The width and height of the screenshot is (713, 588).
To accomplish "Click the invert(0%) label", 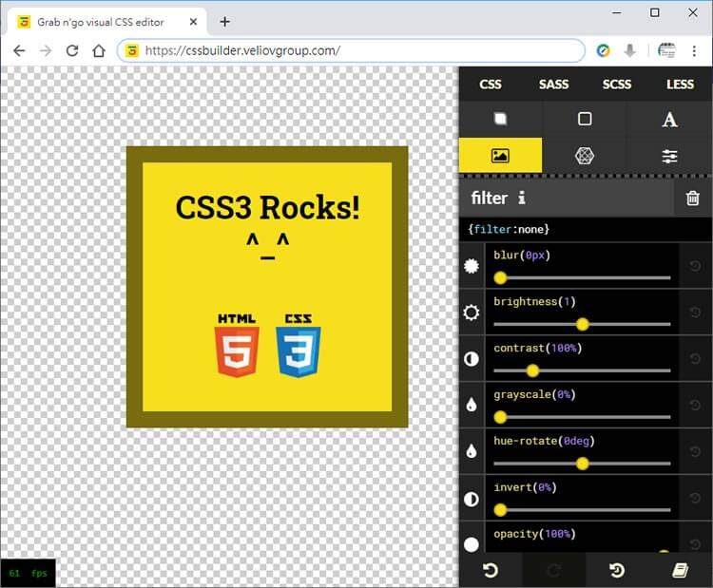I will pos(525,487).
